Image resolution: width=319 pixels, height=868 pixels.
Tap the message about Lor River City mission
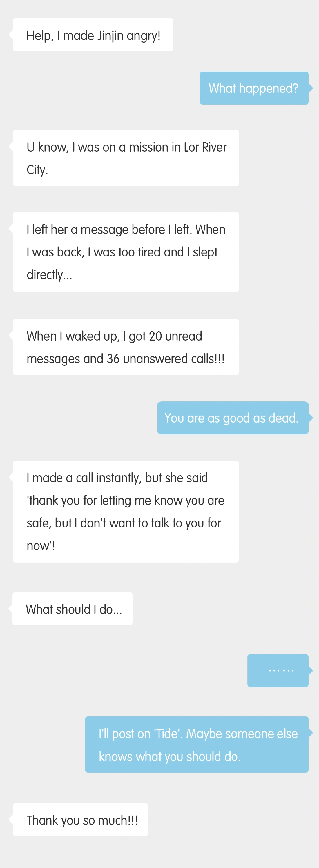(126, 158)
